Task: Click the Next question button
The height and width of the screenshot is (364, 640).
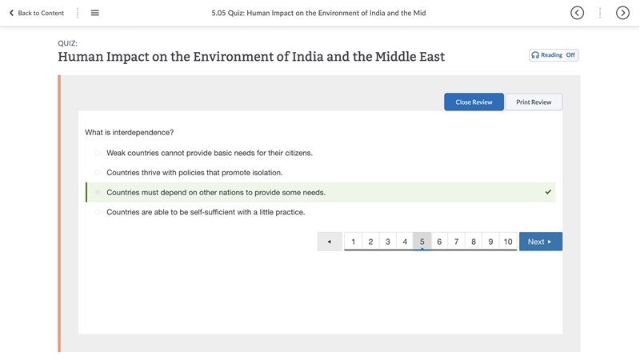Action: pos(541,242)
